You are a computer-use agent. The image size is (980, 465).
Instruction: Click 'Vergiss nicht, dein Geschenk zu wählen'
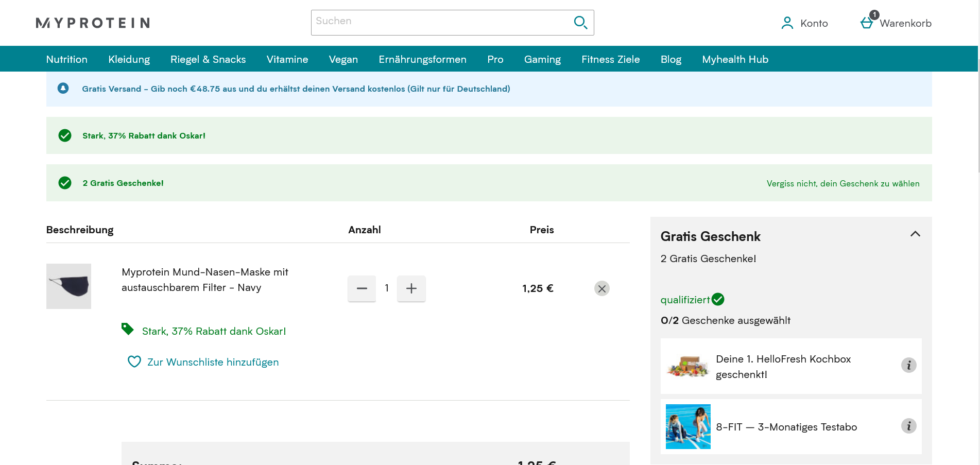click(843, 183)
